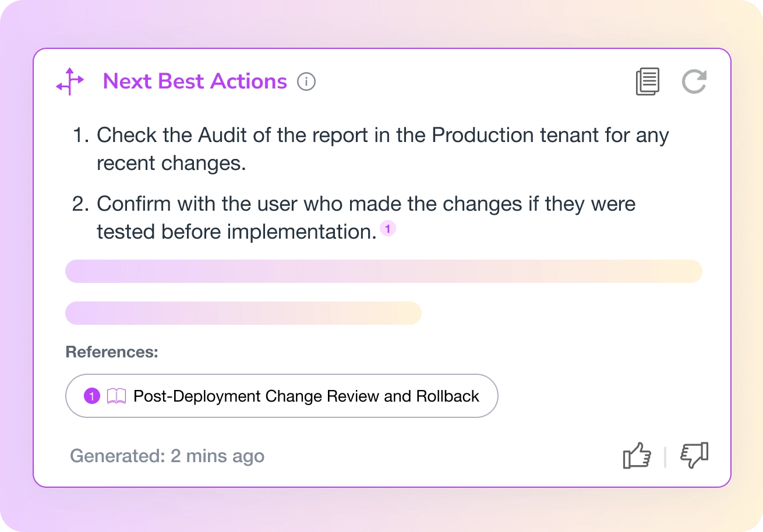The width and height of the screenshot is (763, 532).
Task: Copy the suggested actions with the copy icon
Action: click(647, 81)
